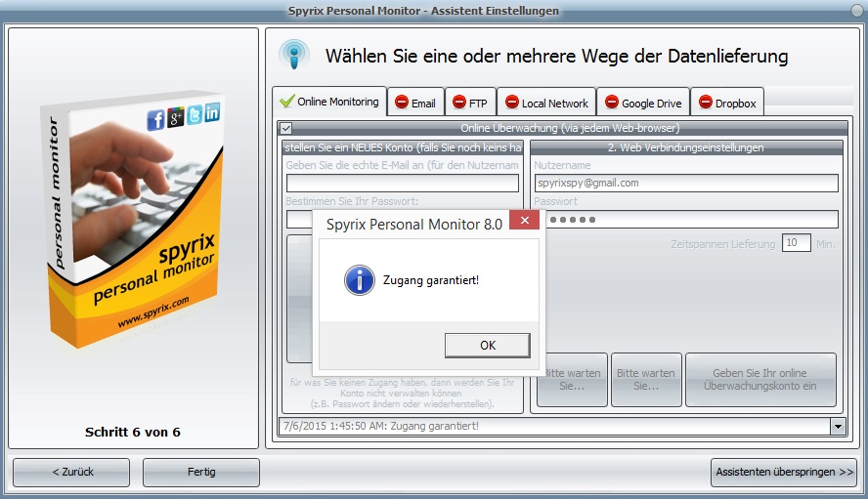Click the LinkedIn icon on the product box
Viewport: 868px width, 499px height.
(212, 111)
